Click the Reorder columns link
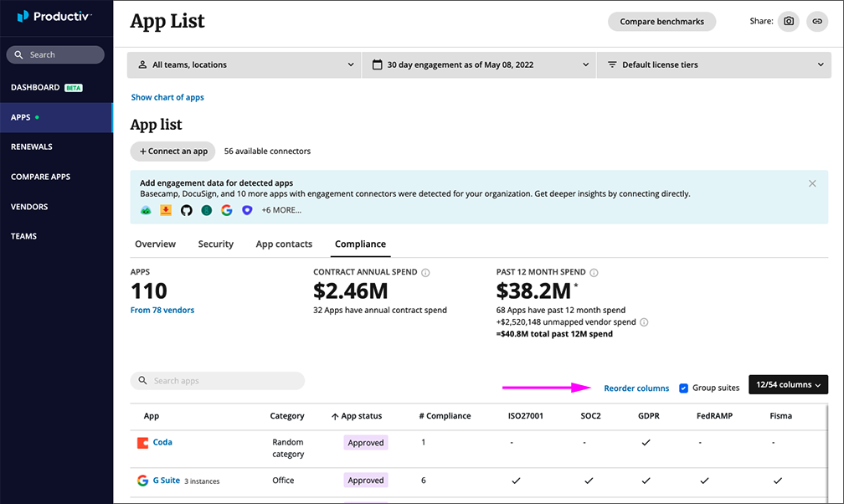 [636, 388]
